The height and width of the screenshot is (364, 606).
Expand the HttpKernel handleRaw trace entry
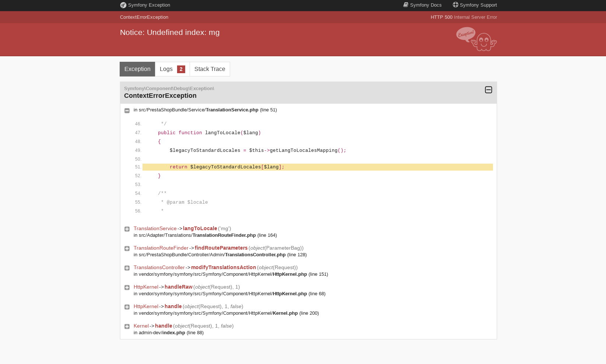click(127, 288)
